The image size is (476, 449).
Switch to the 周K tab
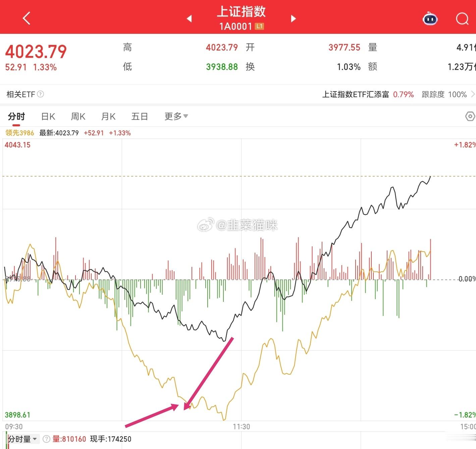pos(78,116)
